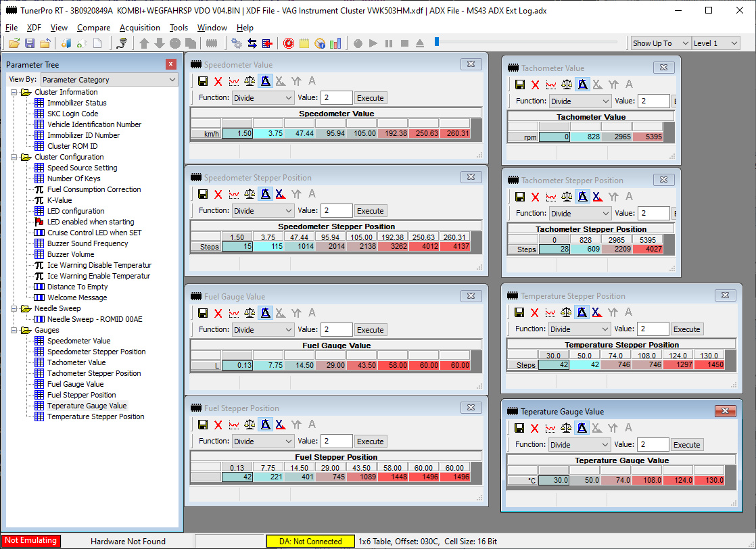Click the yellow notepad toolbar icon

[304, 43]
